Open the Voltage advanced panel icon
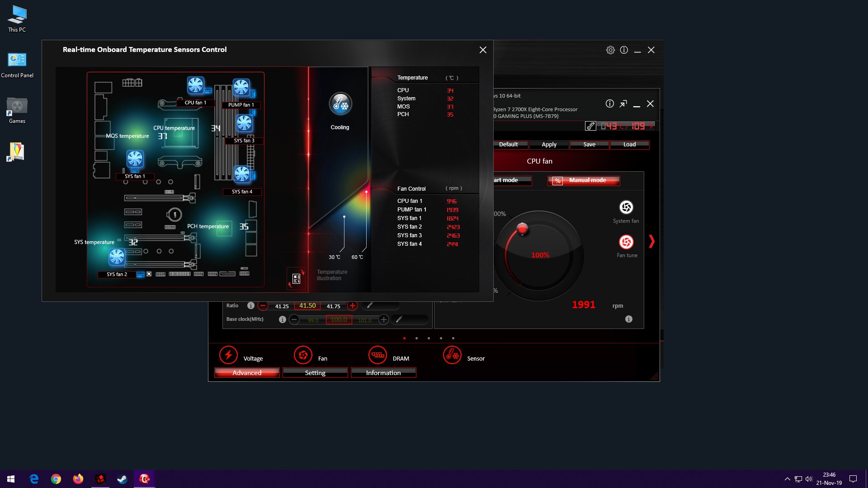Image resolution: width=868 pixels, height=488 pixels. click(x=228, y=355)
